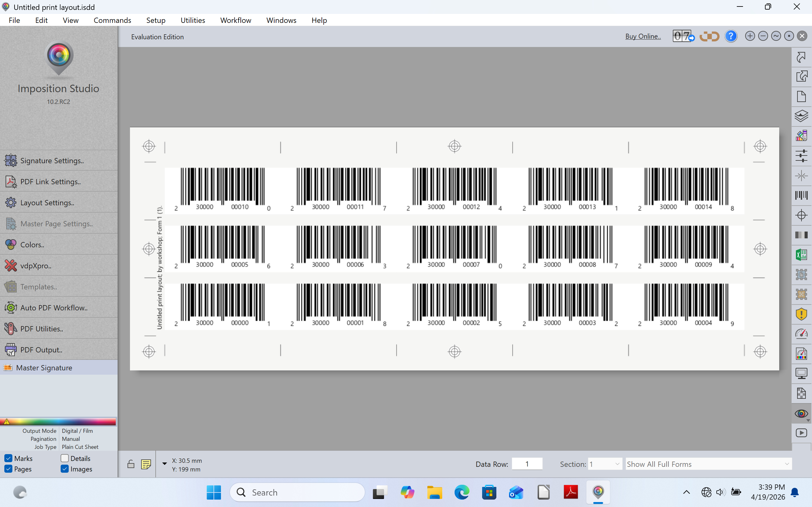Click the sliders adjustment icon

point(801,156)
